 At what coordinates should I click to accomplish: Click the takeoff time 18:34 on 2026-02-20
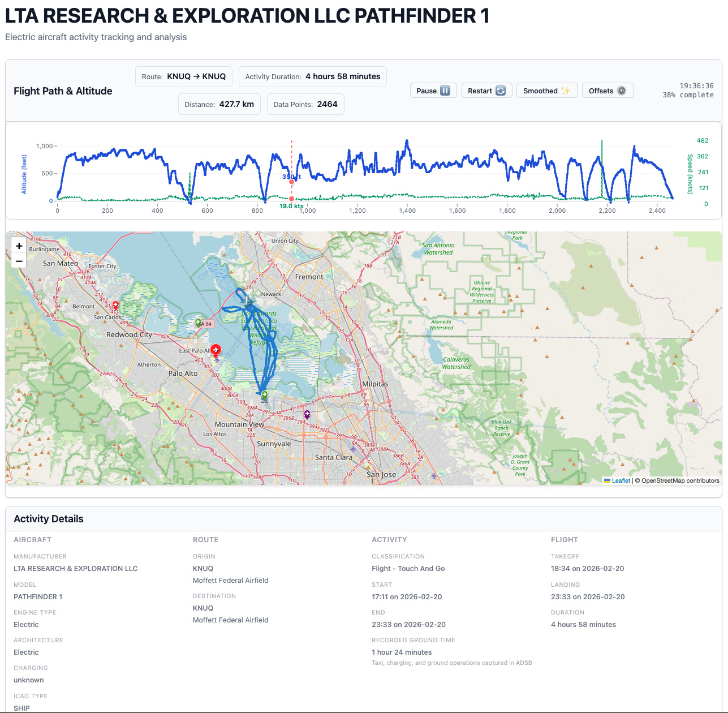coord(588,569)
